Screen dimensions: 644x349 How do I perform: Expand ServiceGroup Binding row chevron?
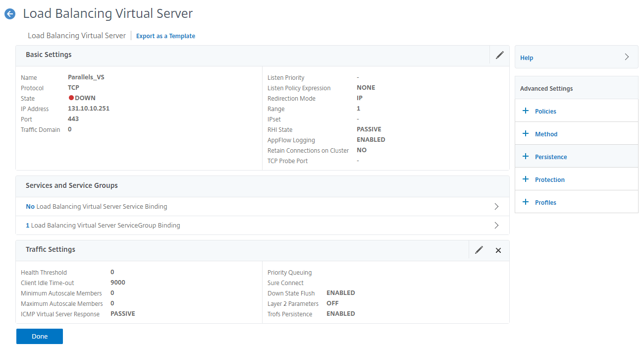click(x=496, y=226)
